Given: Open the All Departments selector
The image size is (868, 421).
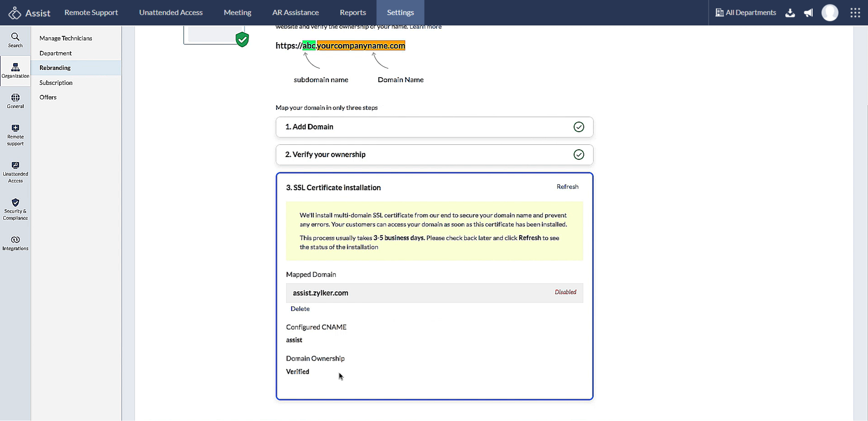Looking at the screenshot, I should [746, 12].
